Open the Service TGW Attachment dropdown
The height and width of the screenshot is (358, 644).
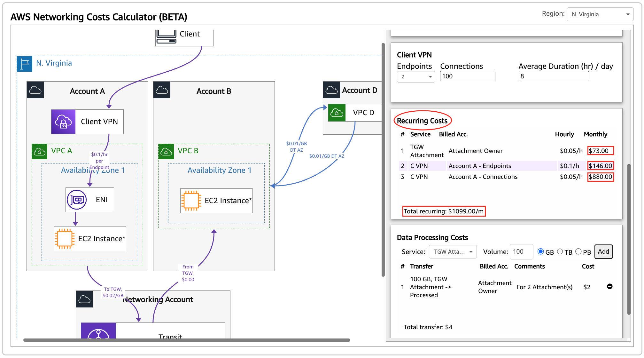pos(453,252)
